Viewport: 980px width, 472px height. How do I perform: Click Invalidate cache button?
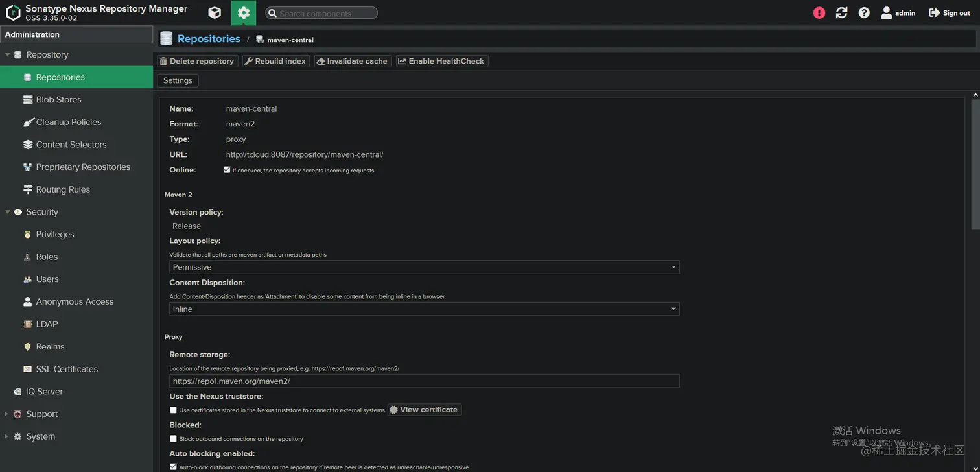(x=353, y=61)
